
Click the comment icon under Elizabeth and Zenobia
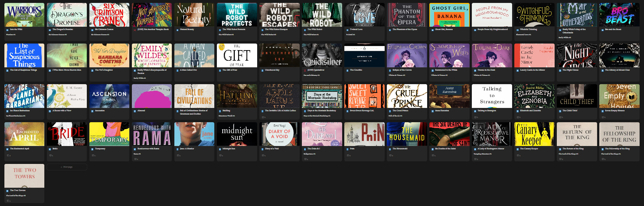518,117
